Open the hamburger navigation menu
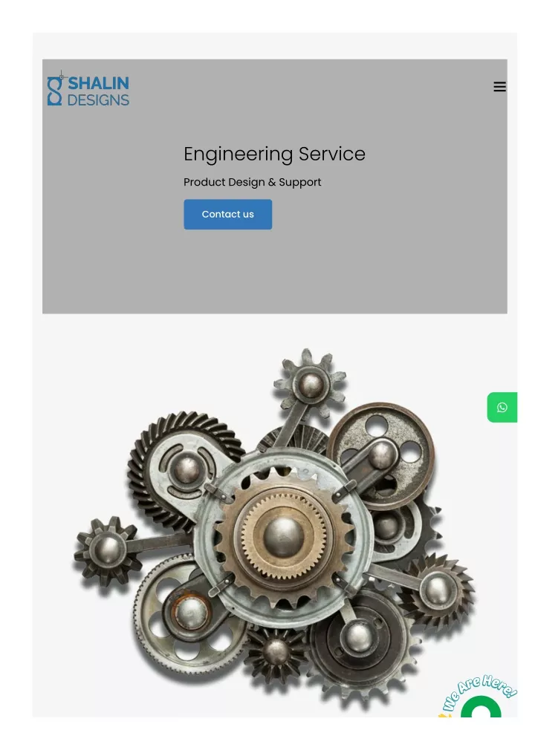 pyautogui.click(x=499, y=87)
